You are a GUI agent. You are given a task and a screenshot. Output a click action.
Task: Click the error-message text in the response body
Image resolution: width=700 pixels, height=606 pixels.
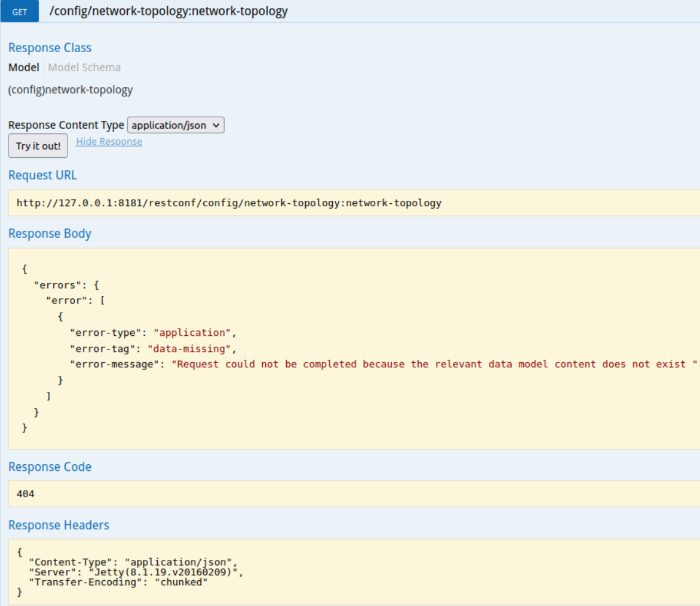click(435, 364)
